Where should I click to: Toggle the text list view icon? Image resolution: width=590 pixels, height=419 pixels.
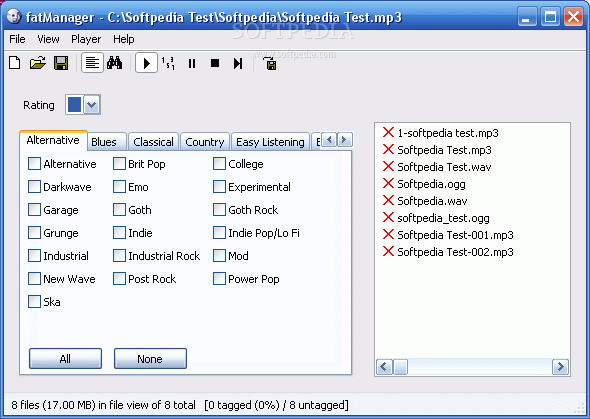(92, 63)
